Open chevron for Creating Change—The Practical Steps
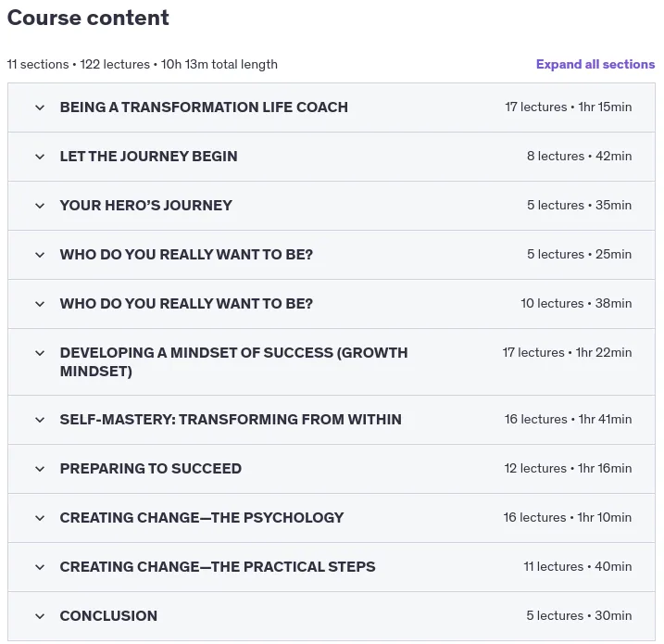This screenshot has height=644, width=664. point(40,567)
